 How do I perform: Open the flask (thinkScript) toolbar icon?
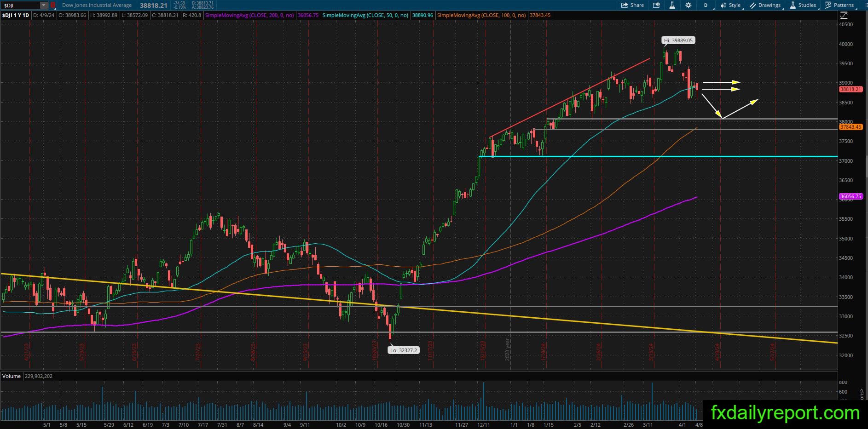672,5
